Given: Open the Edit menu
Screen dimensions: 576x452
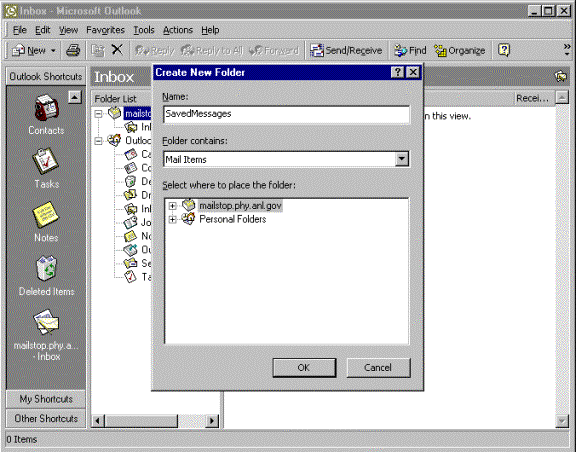Looking at the screenshot, I should pyautogui.click(x=43, y=30).
